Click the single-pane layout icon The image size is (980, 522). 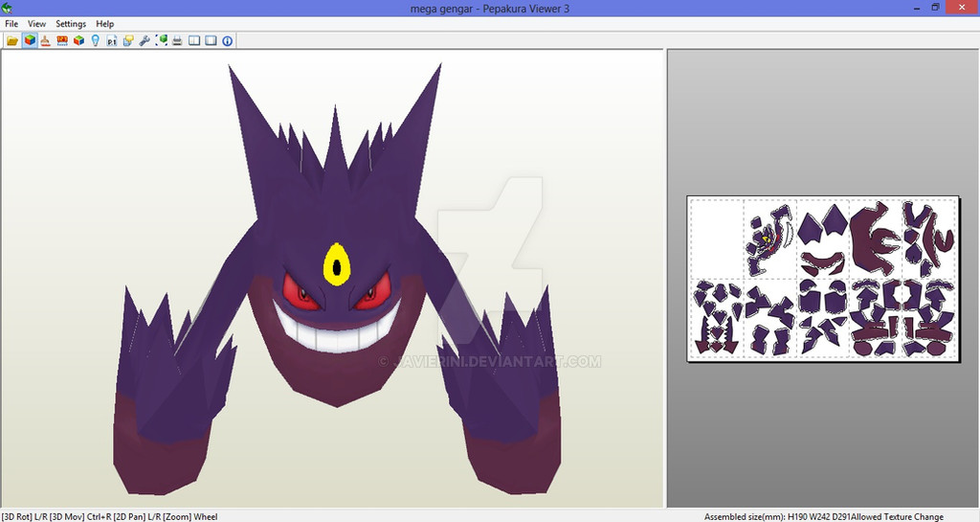click(211, 40)
